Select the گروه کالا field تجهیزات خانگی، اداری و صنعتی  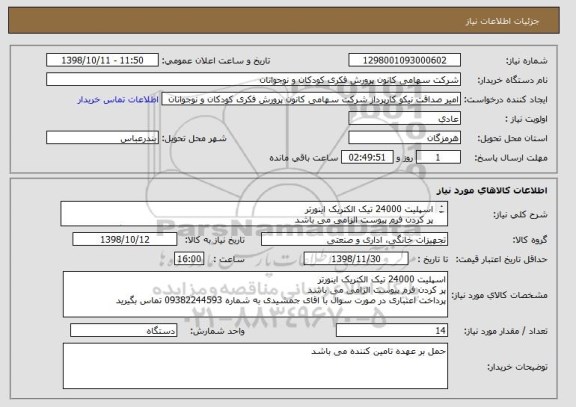click(354, 239)
